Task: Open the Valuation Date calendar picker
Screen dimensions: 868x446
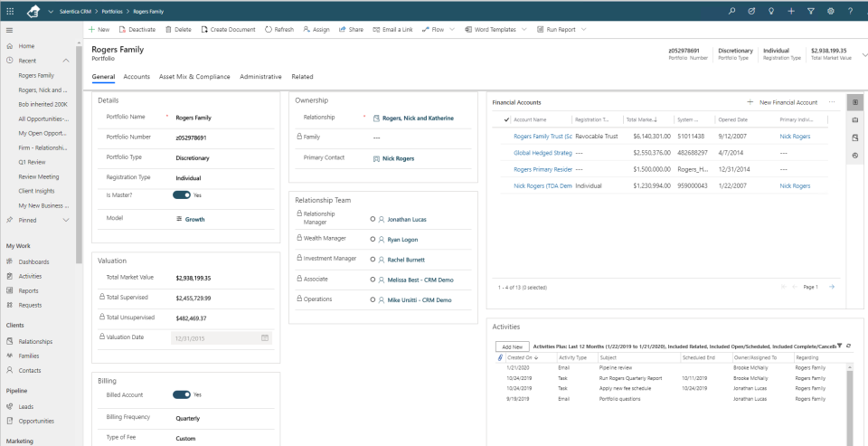Action: coord(265,337)
